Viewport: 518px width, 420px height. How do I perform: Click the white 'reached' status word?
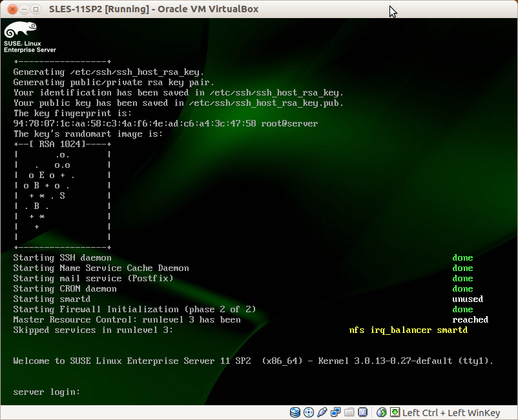tap(470, 320)
